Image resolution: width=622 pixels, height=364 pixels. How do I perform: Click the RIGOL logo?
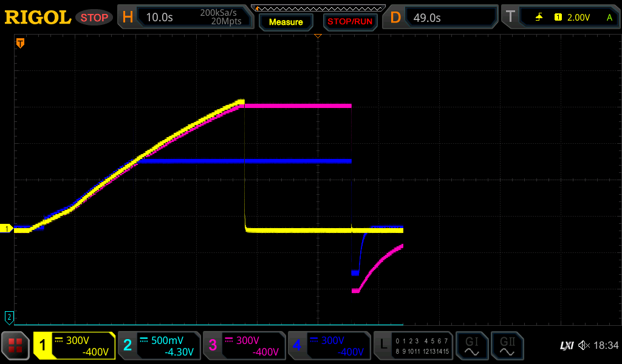tap(38, 18)
